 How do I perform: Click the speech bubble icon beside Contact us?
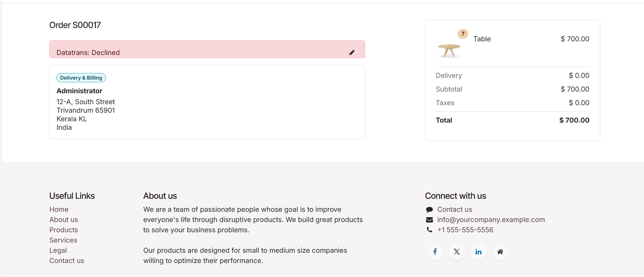429,210
